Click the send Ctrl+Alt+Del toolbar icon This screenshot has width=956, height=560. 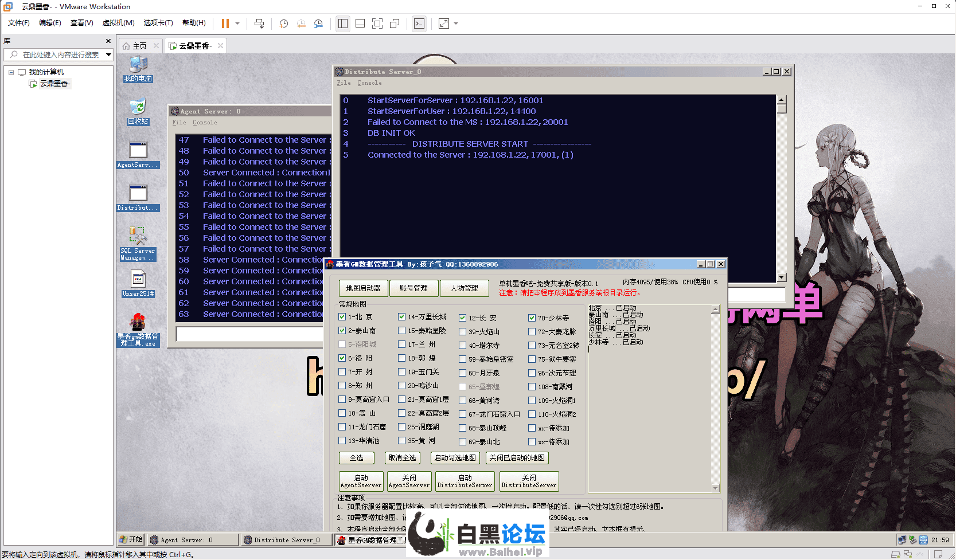pyautogui.click(x=259, y=24)
